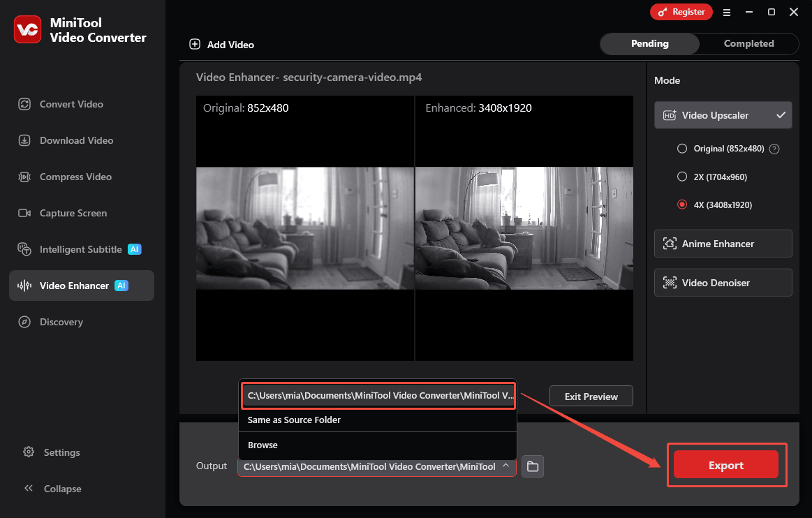Collapse the Output path dropdown arrow

[506, 466]
